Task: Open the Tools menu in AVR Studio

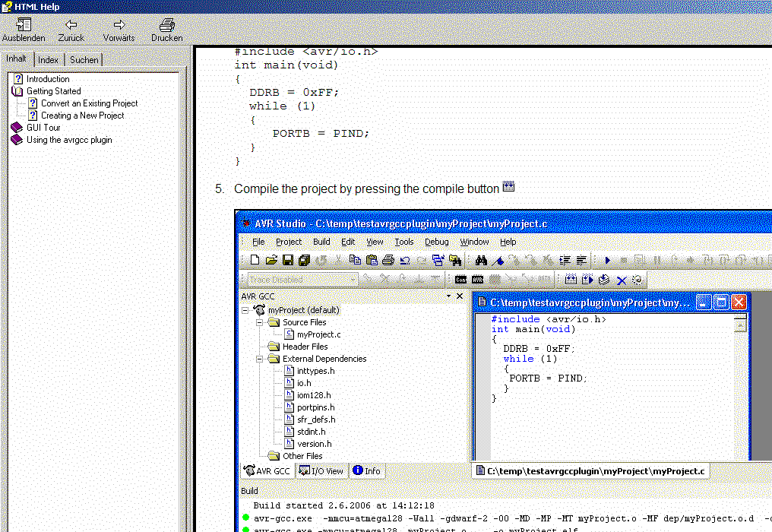Action: tap(404, 242)
